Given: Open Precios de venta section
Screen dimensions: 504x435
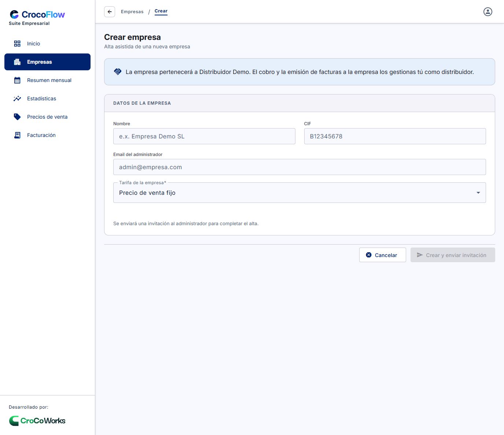Looking at the screenshot, I should click(47, 117).
